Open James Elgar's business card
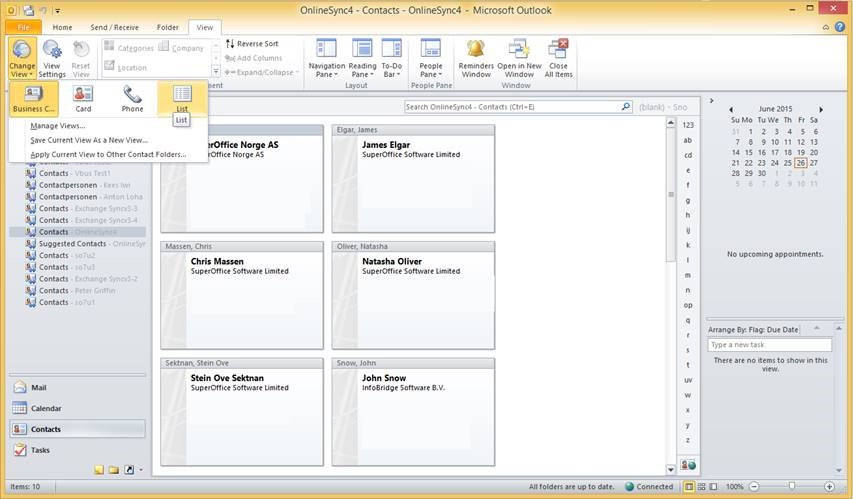 [x=413, y=178]
